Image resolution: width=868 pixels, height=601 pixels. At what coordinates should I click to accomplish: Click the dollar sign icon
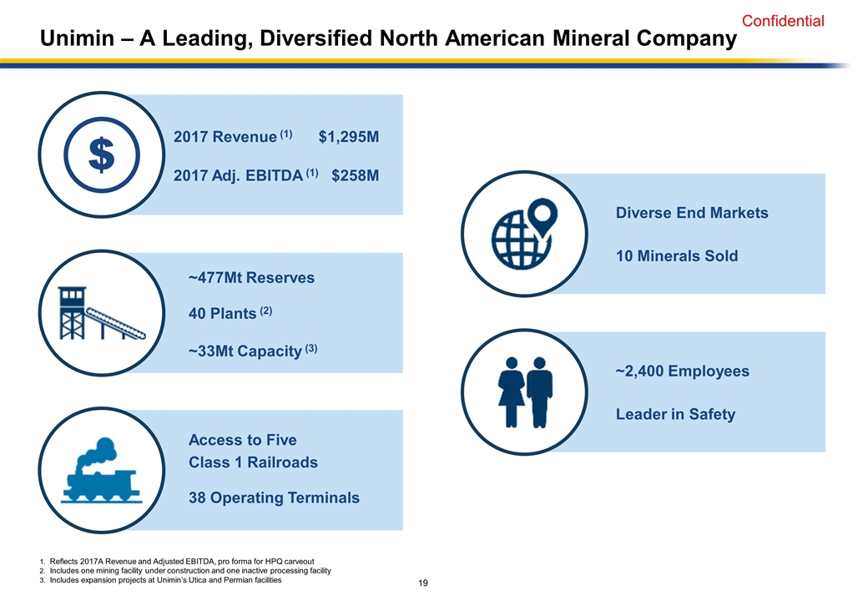pos(101,154)
